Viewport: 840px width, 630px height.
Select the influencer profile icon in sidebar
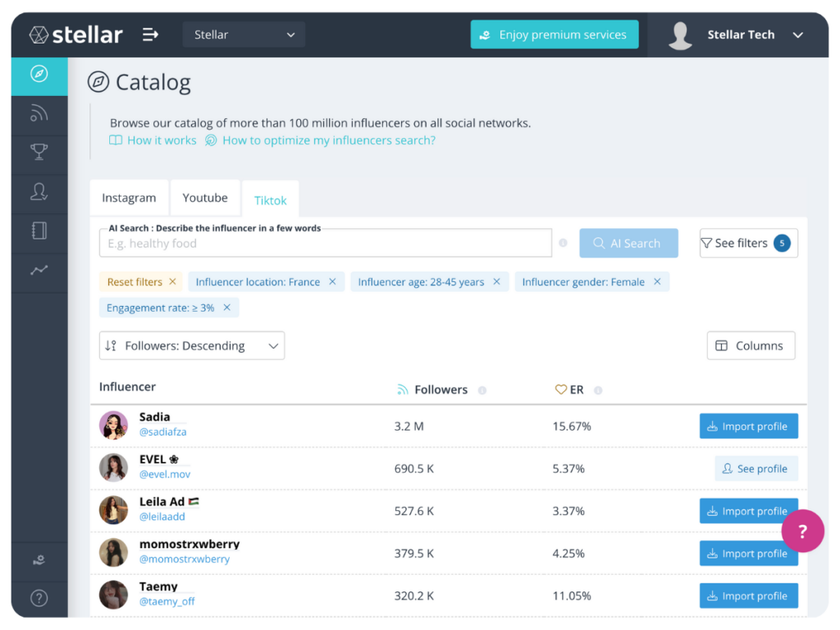click(x=39, y=192)
